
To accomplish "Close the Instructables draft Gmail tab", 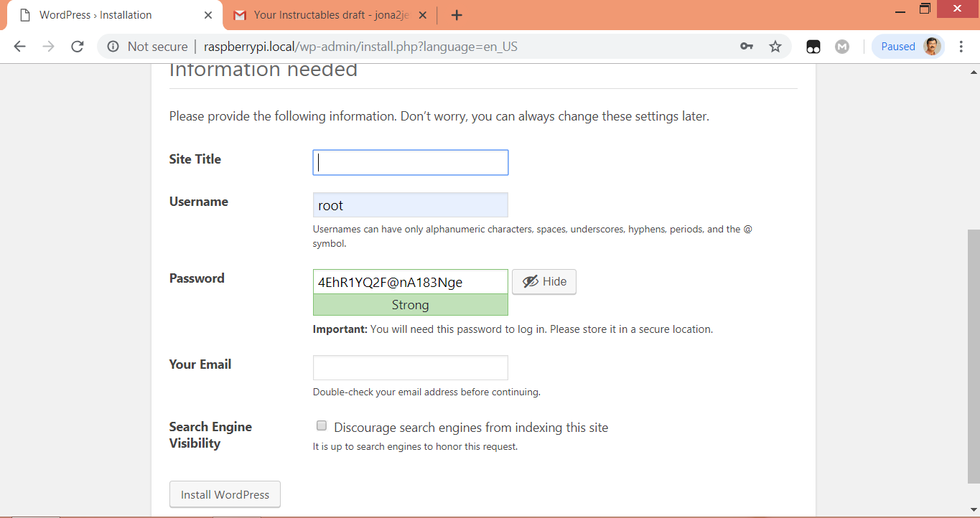I will point(423,15).
